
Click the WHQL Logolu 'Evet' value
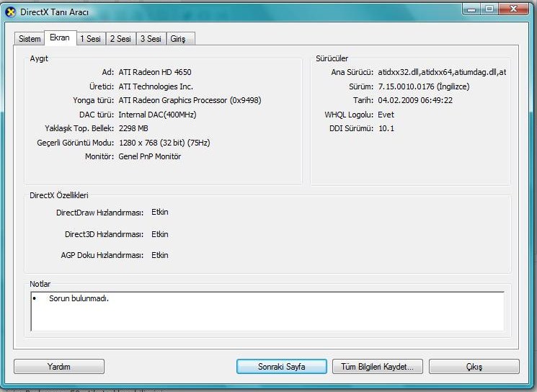386,115
